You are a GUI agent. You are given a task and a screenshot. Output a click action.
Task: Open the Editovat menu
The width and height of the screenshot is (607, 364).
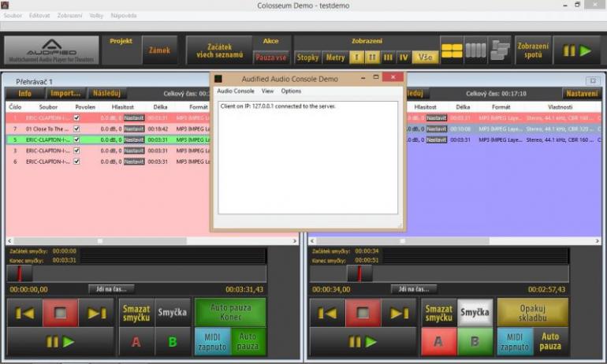pyautogui.click(x=39, y=16)
